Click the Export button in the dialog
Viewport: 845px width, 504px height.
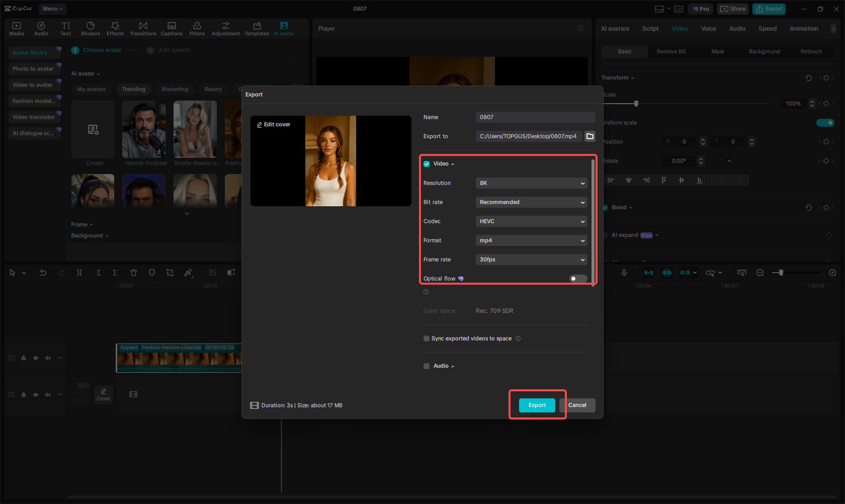(537, 405)
